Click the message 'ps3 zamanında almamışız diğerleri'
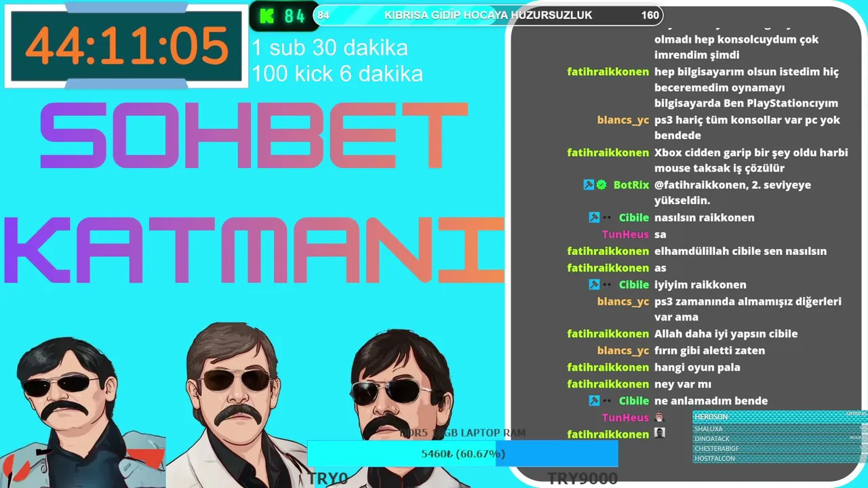 pyautogui.click(x=748, y=309)
